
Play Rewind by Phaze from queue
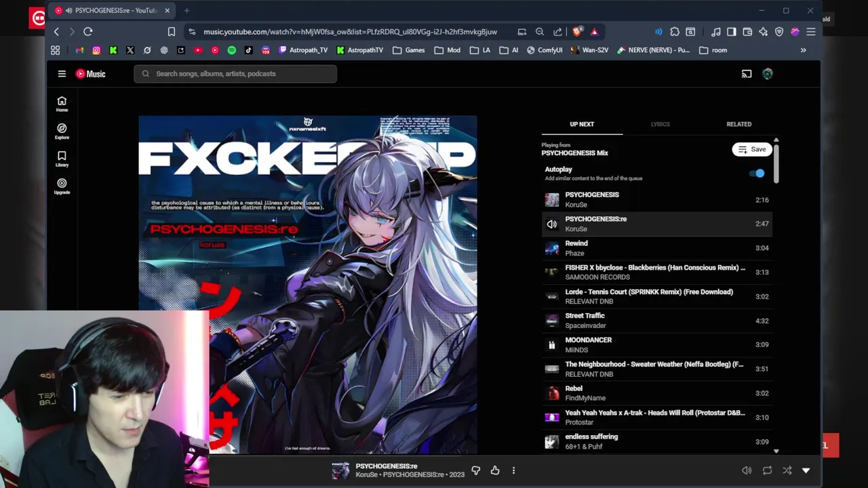656,248
